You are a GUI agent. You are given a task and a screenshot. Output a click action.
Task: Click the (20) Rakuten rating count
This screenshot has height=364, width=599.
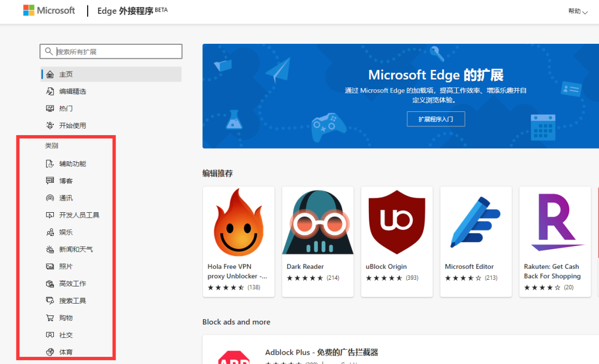pyautogui.click(x=569, y=288)
